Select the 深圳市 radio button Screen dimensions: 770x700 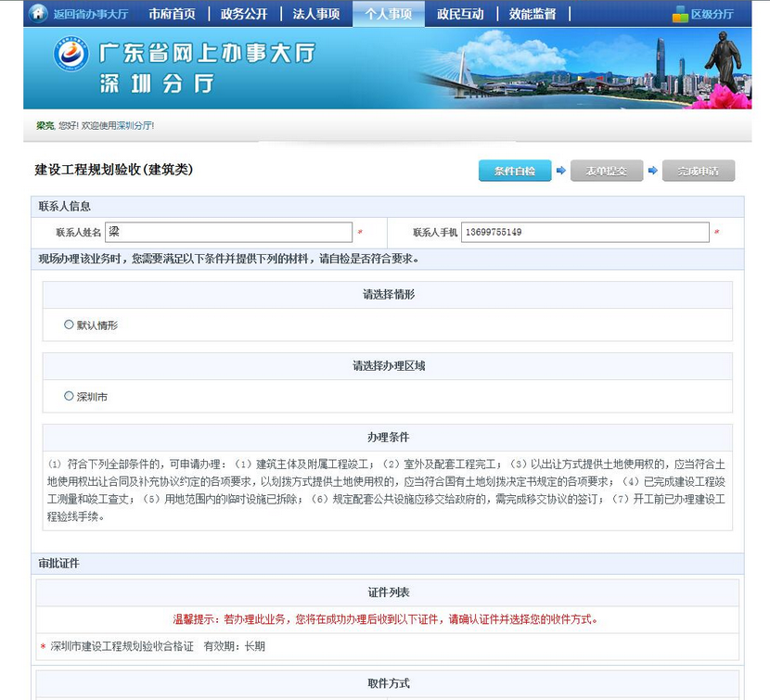click(69, 396)
